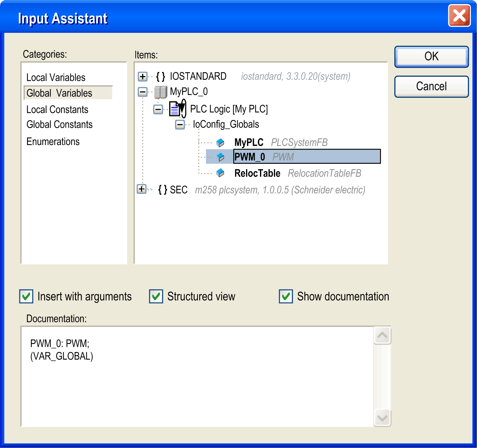Image resolution: width=477 pixels, height=448 pixels.
Task: Click the IOSTANDARD namespace braces icon
Action: 161,77
